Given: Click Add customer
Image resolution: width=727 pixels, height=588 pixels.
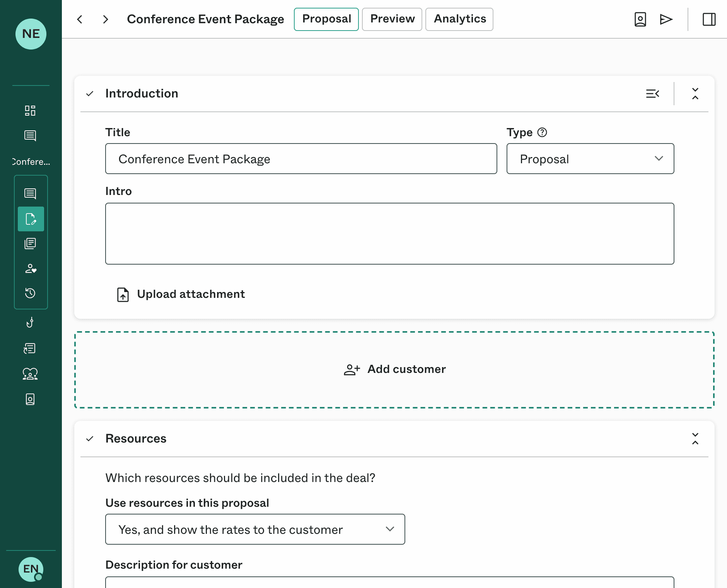Looking at the screenshot, I should (x=394, y=369).
